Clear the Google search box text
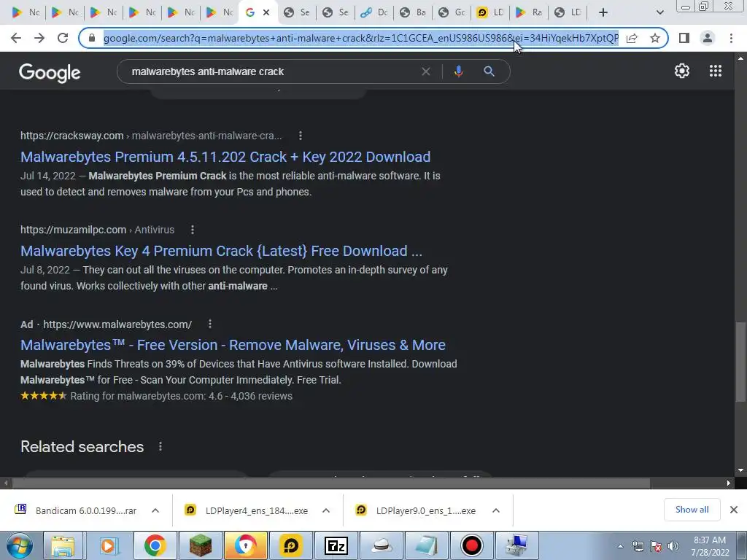747x560 pixels. (x=426, y=71)
